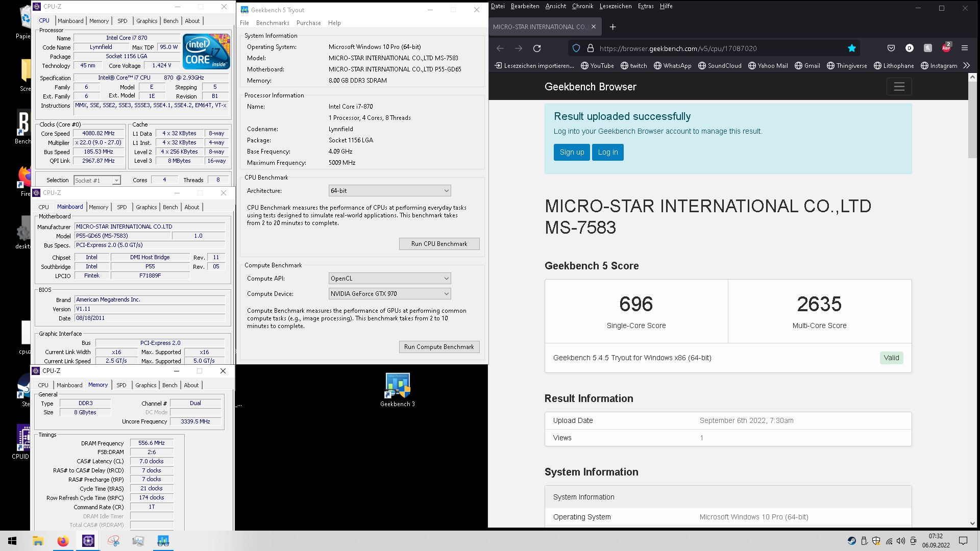Open the Wi-Fi network tray icon
Viewport: 980px width, 551px height.
pyautogui.click(x=889, y=541)
